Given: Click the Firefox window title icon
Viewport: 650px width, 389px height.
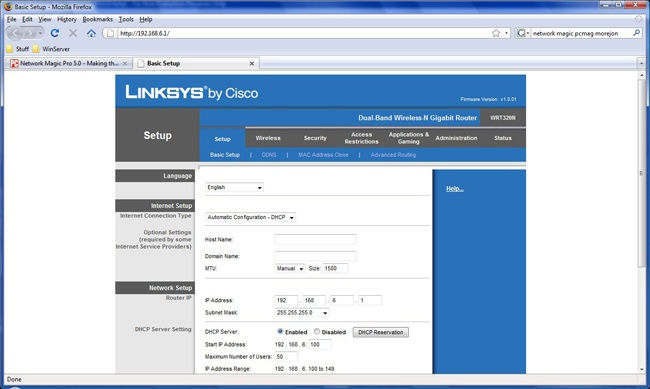Looking at the screenshot, I should 8,7.
